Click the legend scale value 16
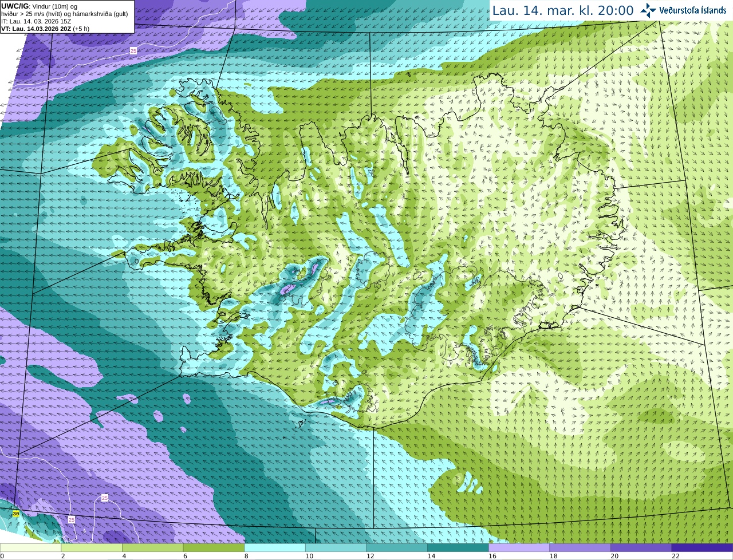Image resolution: width=733 pixels, height=560 pixels. point(492,556)
